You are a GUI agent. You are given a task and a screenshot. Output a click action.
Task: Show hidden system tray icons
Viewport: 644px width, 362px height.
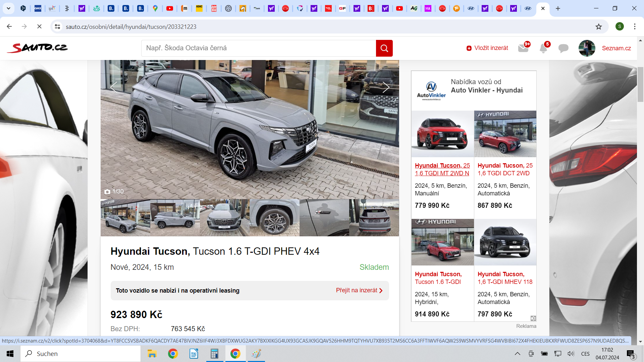tap(518, 354)
